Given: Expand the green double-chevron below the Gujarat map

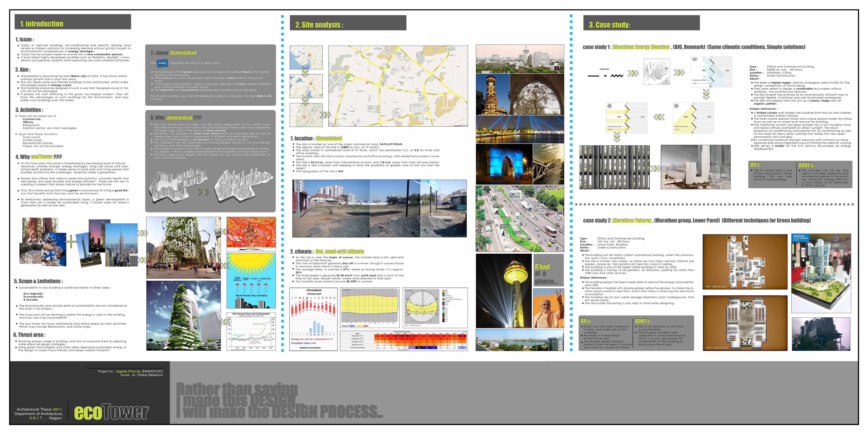Looking at the screenshot, I should click(x=305, y=71).
